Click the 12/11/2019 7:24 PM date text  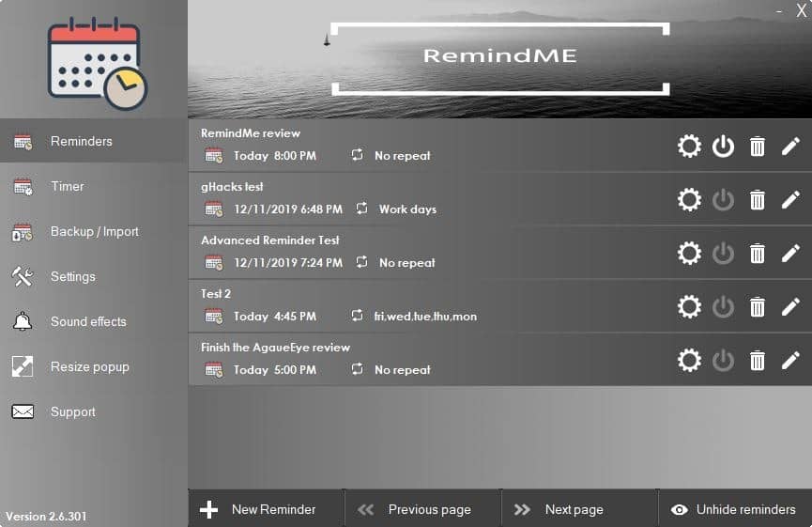click(x=288, y=263)
